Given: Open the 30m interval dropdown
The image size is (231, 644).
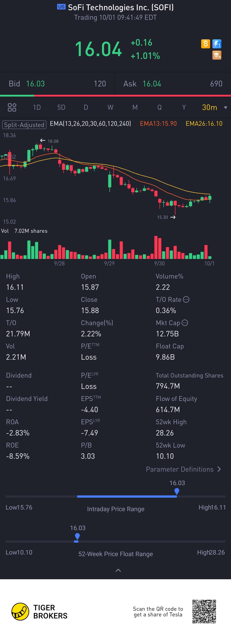Looking at the screenshot, I should click(x=210, y=107).
